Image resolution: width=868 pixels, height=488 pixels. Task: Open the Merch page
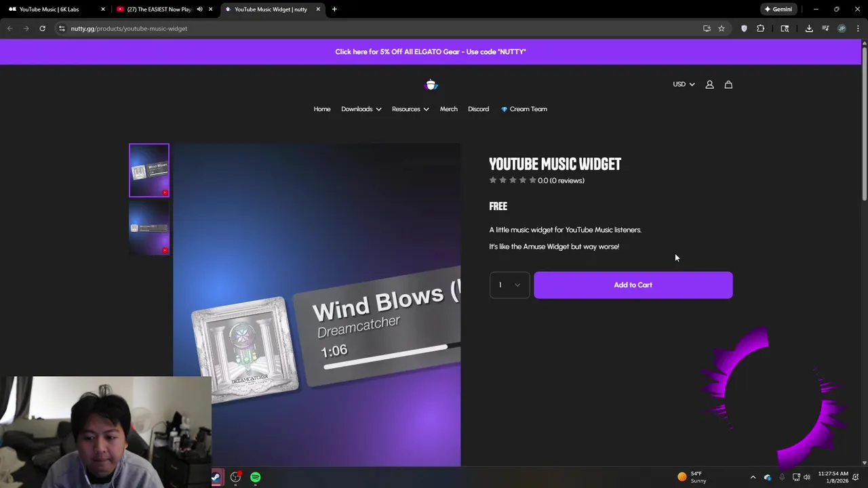tap(448, 109)
